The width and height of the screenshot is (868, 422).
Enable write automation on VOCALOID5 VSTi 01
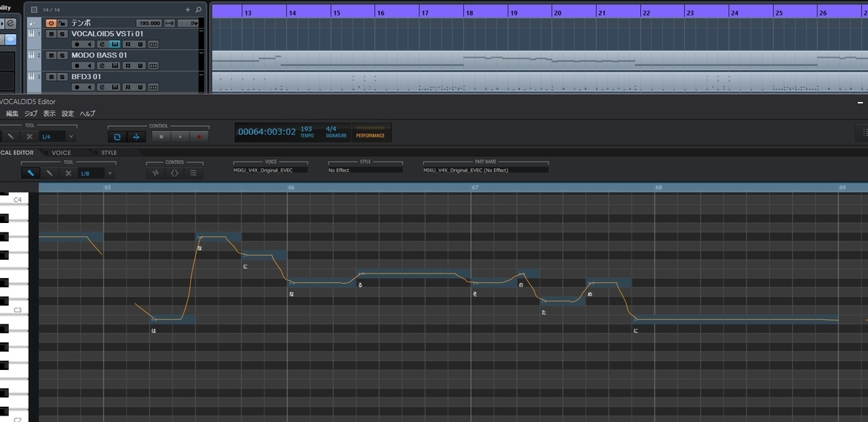140,44
